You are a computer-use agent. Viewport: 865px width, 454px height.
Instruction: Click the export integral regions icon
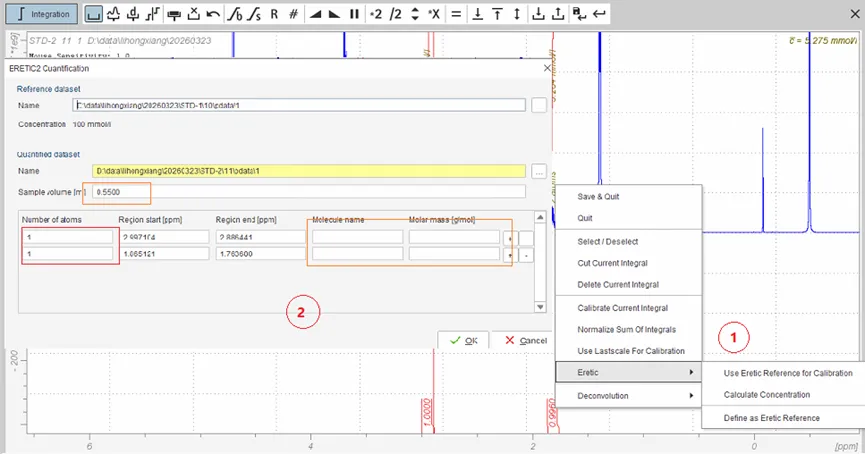tap(558, 14)
